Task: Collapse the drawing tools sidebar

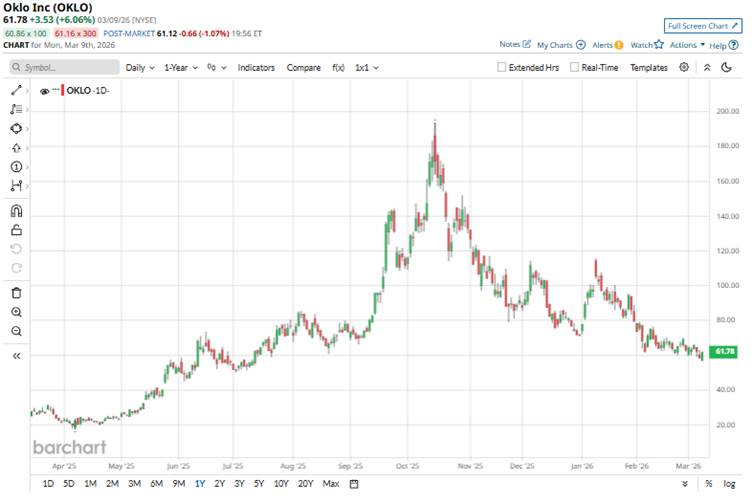Action: pos(16,356)
